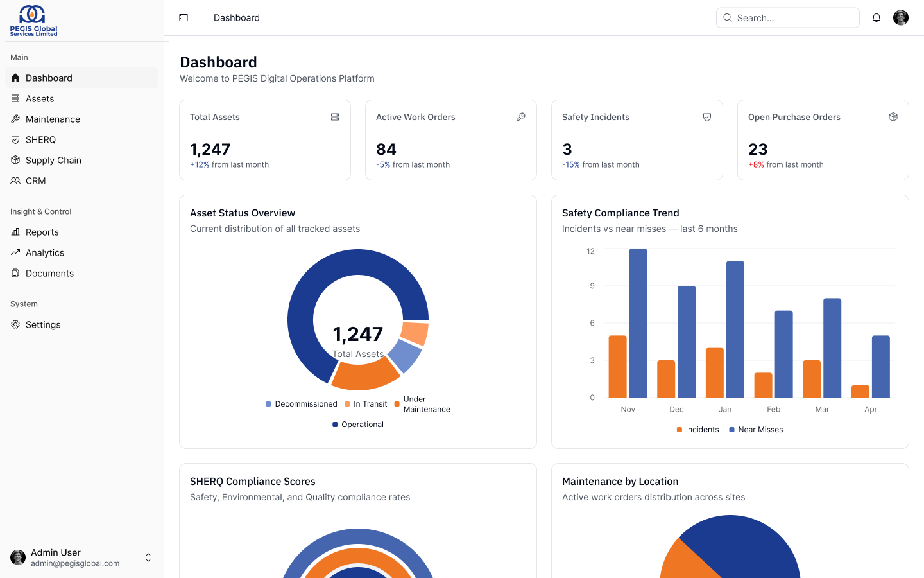The image size is (924, 578).
Task: Click the Supply Chain box icon in sidebar
Action: 15,160
